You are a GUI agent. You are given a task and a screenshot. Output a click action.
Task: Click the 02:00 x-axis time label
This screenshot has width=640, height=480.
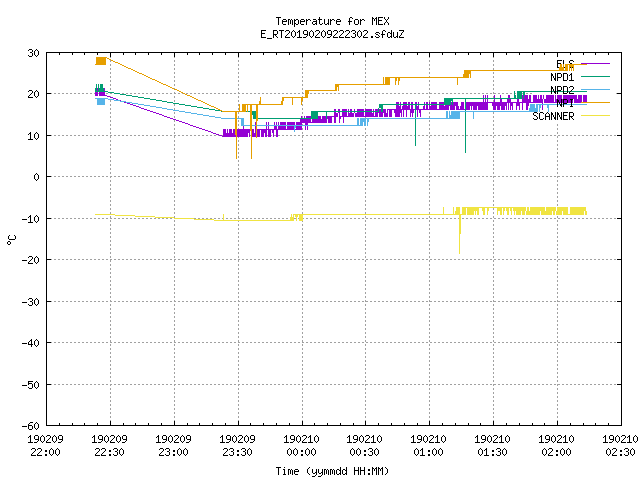(x=556, y=452)
